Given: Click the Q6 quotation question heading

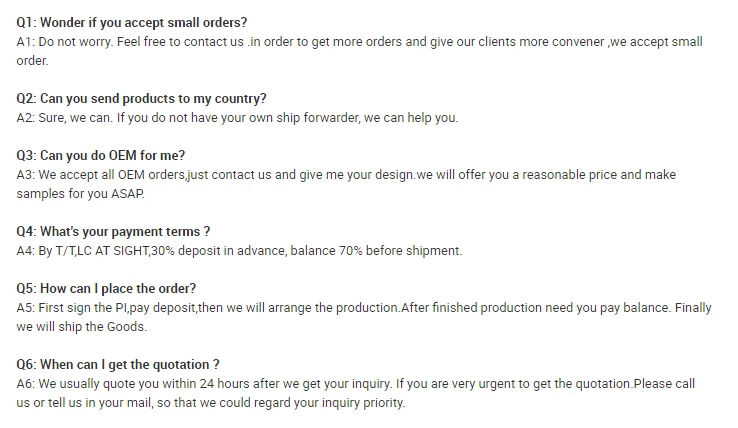Looking at the screenshot, I should click(x=118, y=364).
